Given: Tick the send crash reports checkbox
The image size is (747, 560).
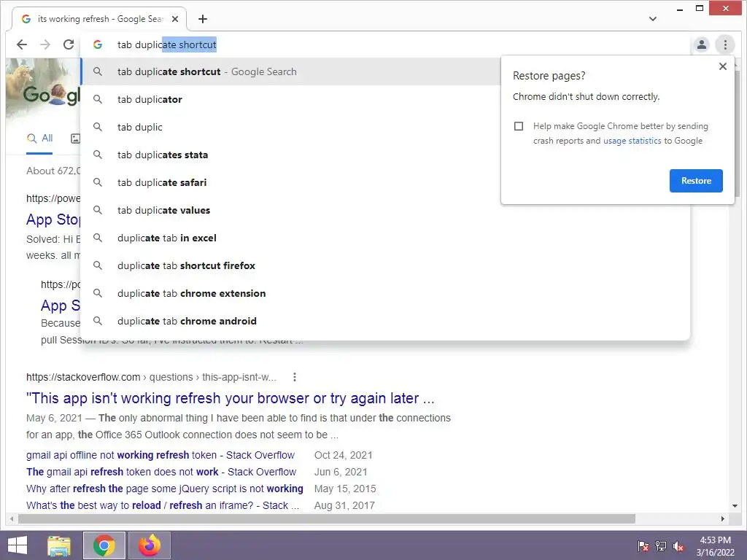Looking at the screenshot, I should click(x=519, y=126).
